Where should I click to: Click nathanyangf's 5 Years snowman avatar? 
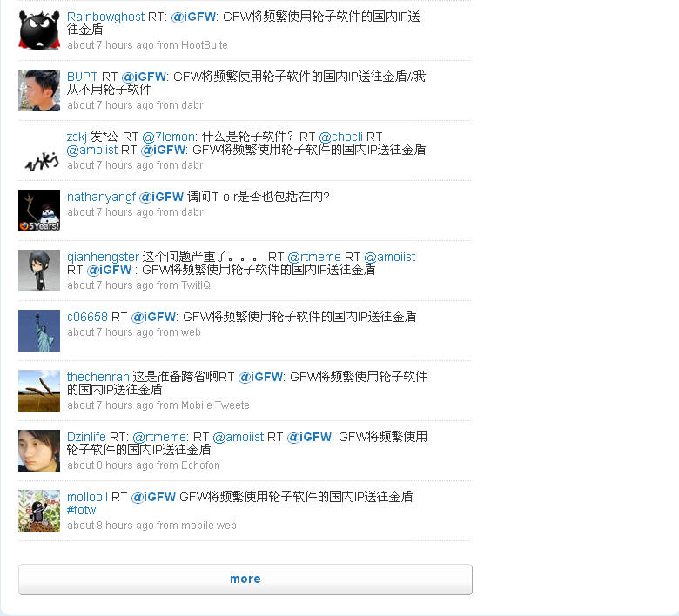tap(39, 211)
